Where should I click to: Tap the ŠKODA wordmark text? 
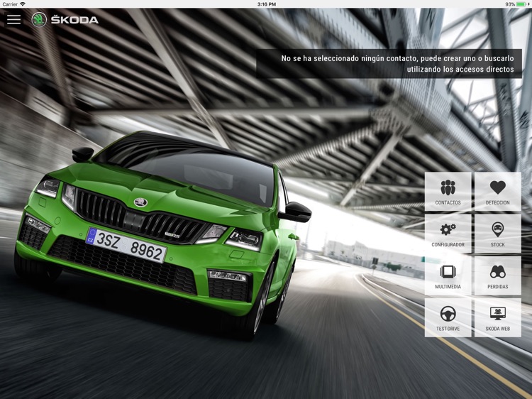coord(74,20)
